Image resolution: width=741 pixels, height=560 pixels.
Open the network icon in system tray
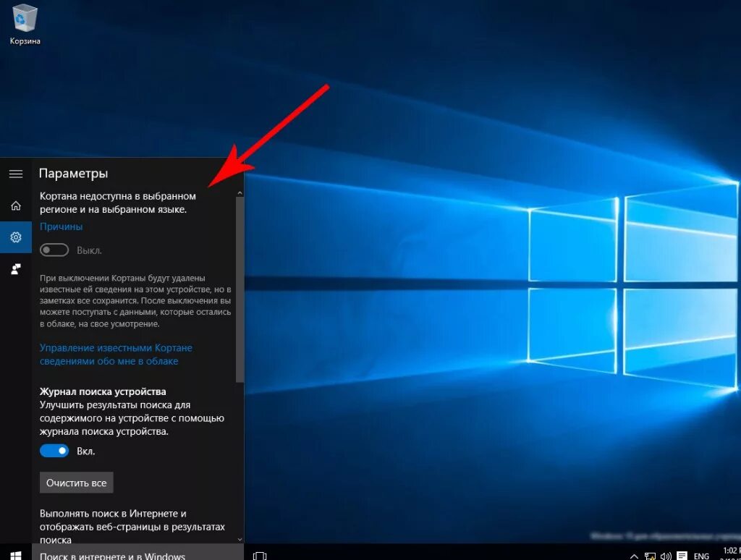[651, 556]
